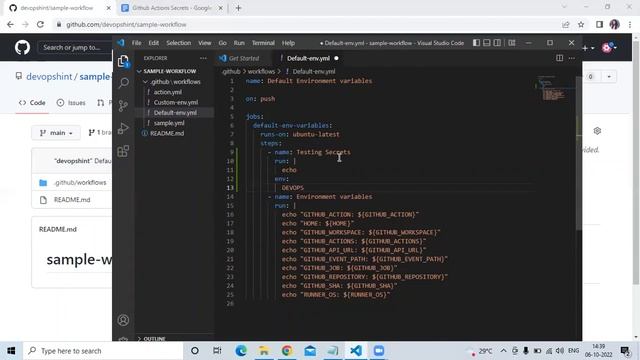Screen dimensions: 640x360
Task: Open the Chrome side panel icon
Action: pos(599,24)
